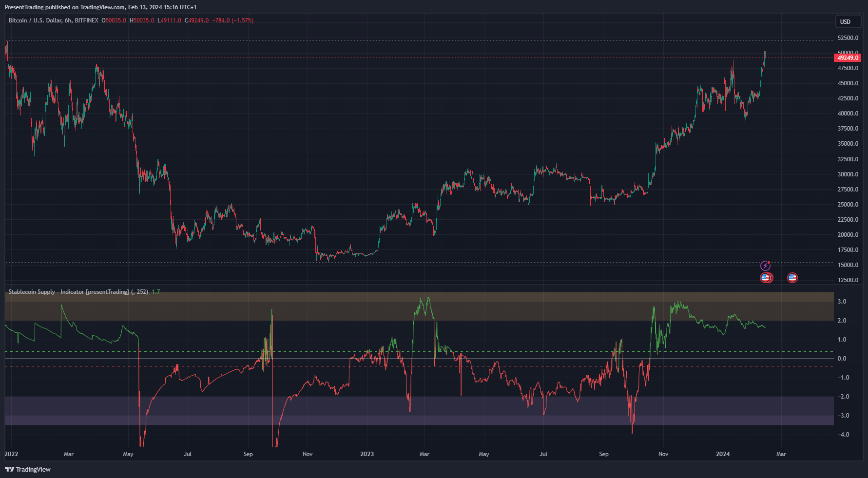This screenshot has height=478, width=868.
Task: Click the red 49249.0 current price label
Action: point(848,58)
